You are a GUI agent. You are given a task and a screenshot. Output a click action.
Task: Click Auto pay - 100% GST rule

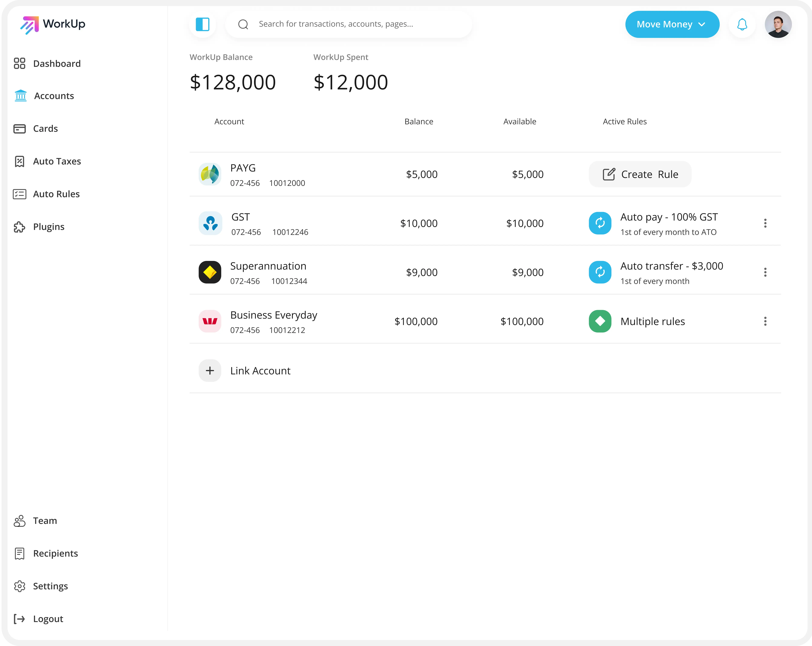tap(669, 217)
